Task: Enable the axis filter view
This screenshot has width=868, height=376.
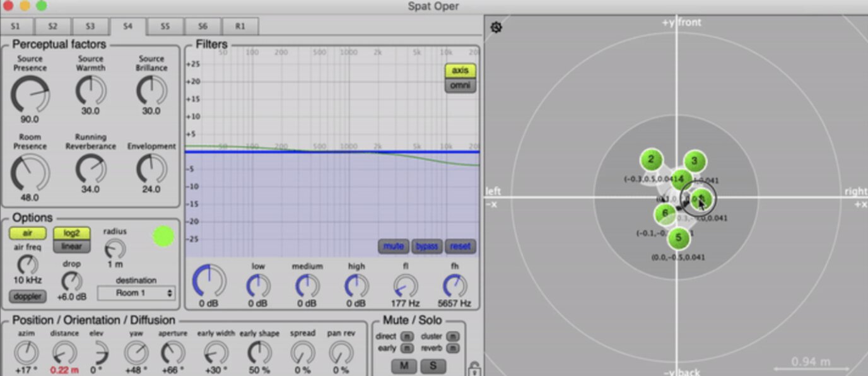Action: [x=460, y=71]
